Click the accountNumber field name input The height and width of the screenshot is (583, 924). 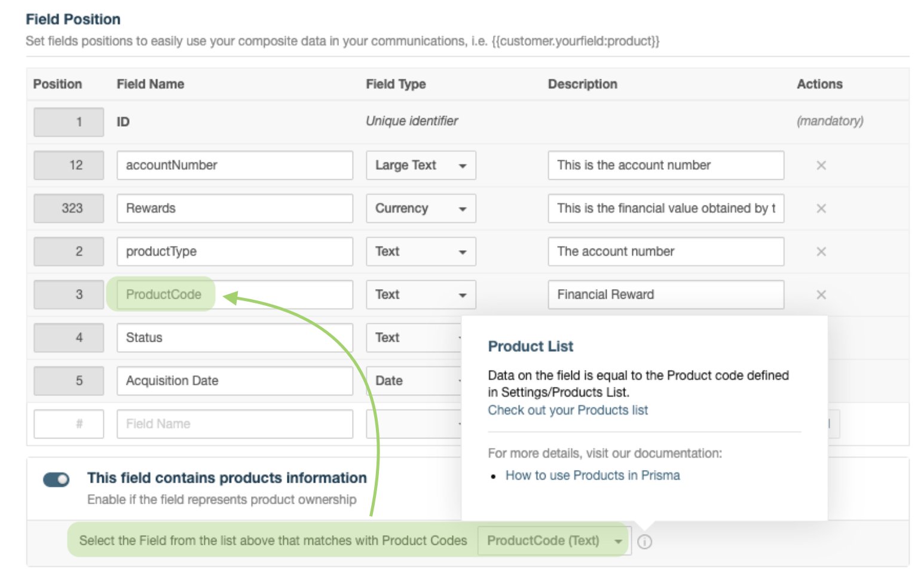coord(234,165)
